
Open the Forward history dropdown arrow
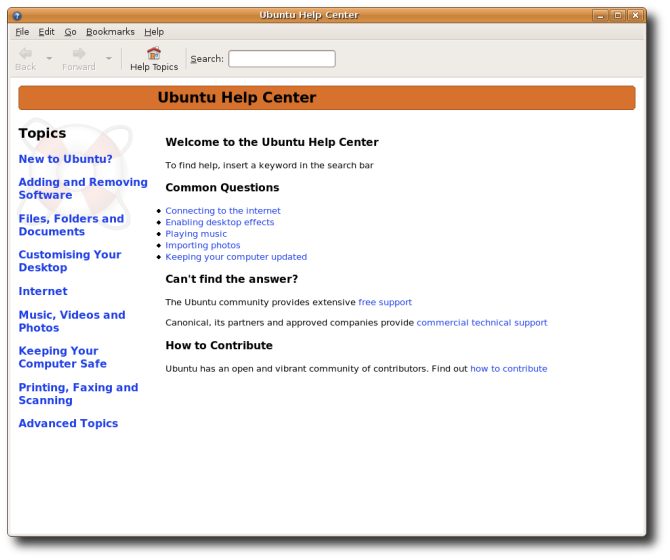coord(109,58)
